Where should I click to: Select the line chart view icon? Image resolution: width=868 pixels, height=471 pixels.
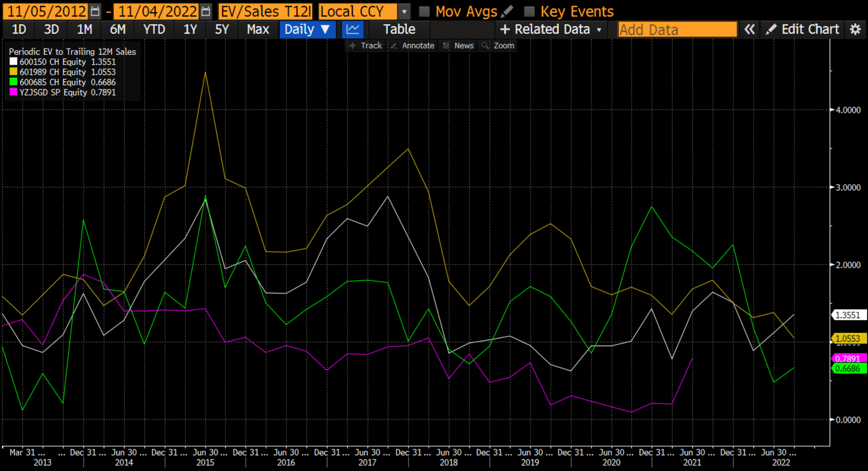click(353, 29)
